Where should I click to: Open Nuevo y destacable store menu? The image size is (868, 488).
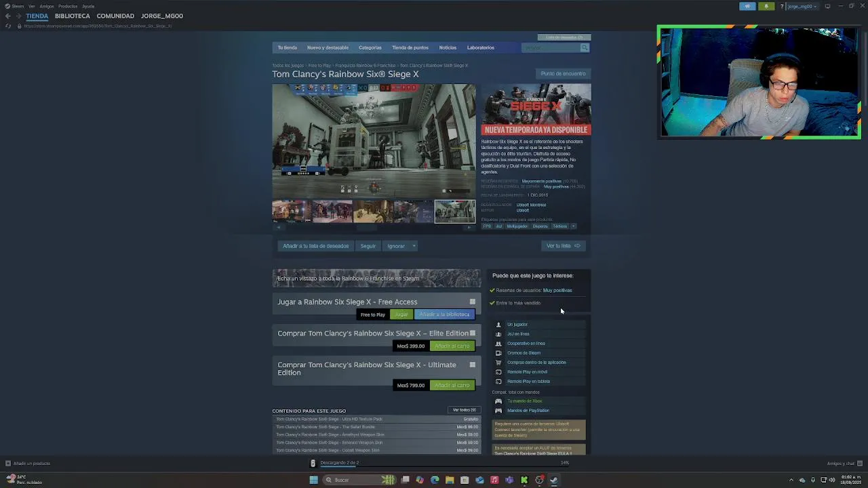coord(328,47)
